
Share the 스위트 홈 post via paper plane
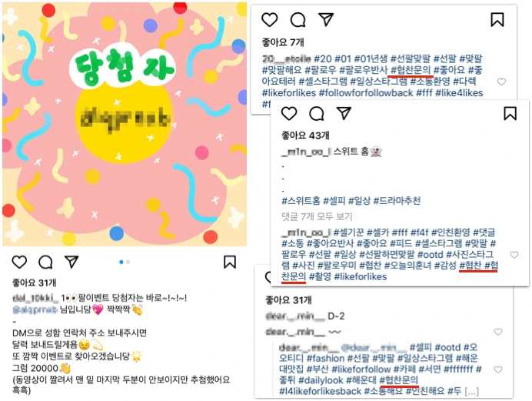tap(344, 113)
